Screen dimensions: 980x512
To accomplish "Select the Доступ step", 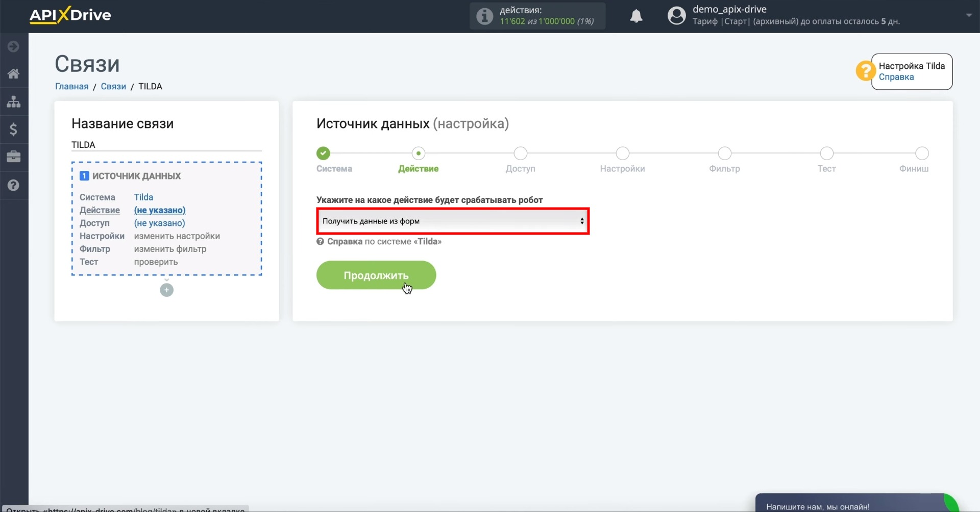I will [521, 153].
